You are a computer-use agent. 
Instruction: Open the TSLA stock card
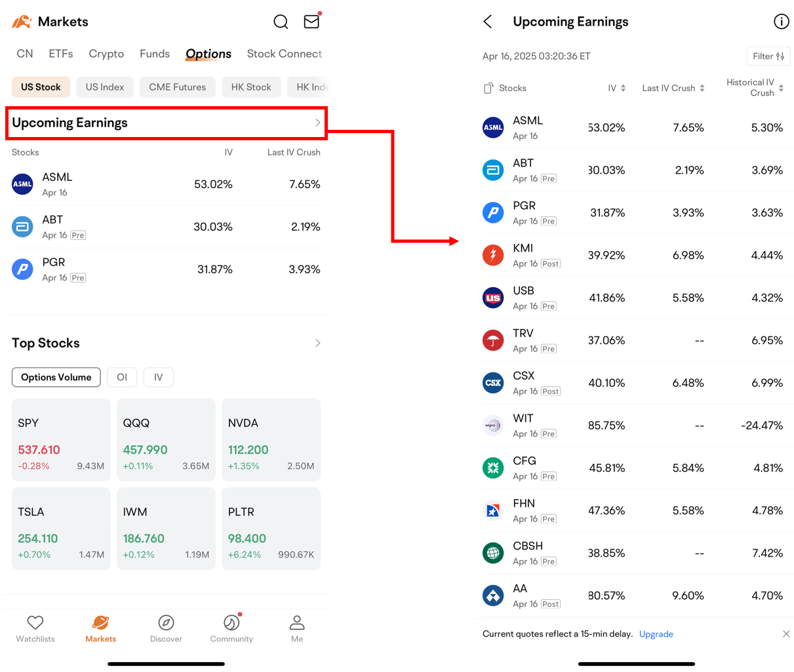coord(61,528)
